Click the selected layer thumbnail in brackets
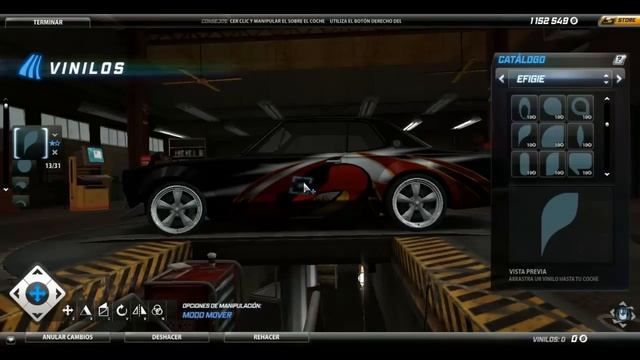Image resolution: width=640 pixels, height=360 pixels. coord(31,143)
